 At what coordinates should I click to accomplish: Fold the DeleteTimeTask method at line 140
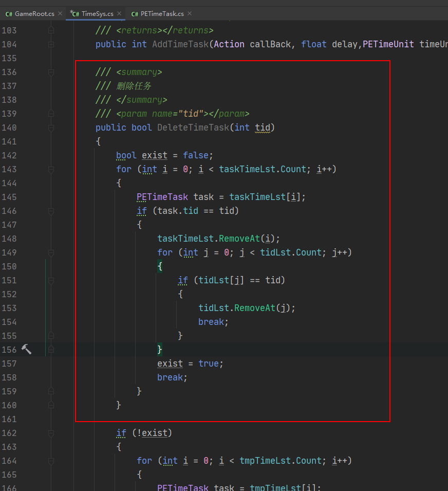pyautogui.click(x=51, y=128)
